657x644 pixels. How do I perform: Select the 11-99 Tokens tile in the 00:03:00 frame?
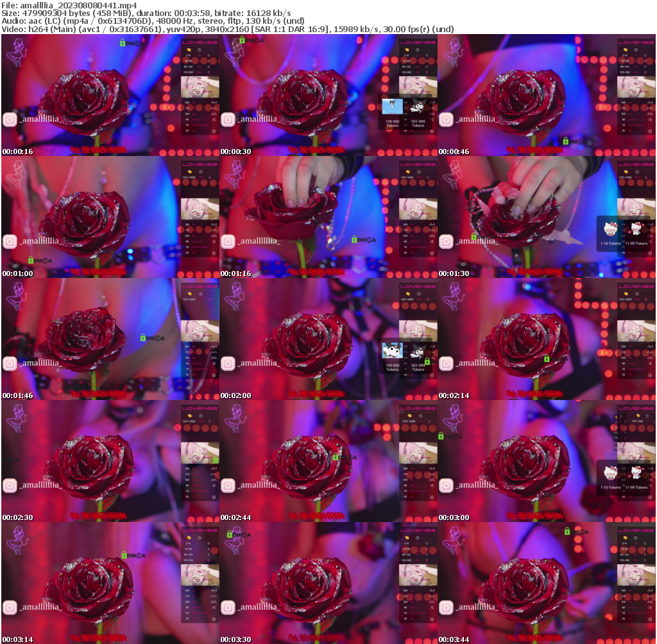pos(636,478)
